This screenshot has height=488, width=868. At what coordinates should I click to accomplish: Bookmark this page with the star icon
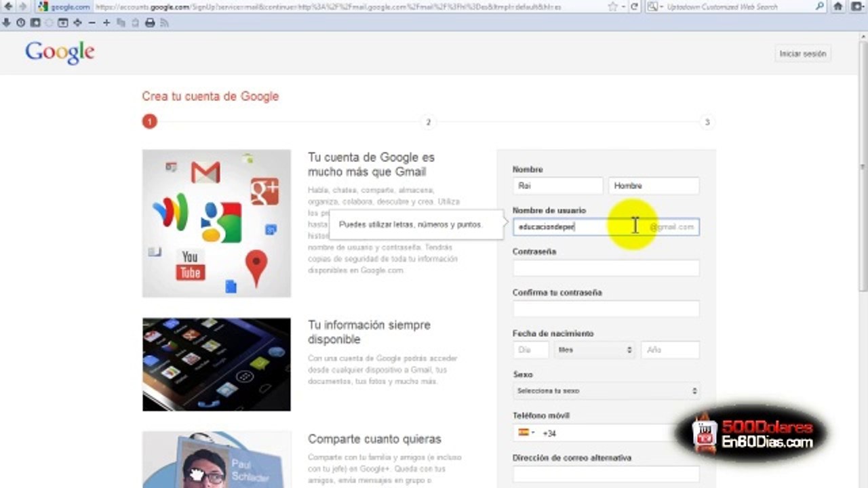(x=612, y=7)
